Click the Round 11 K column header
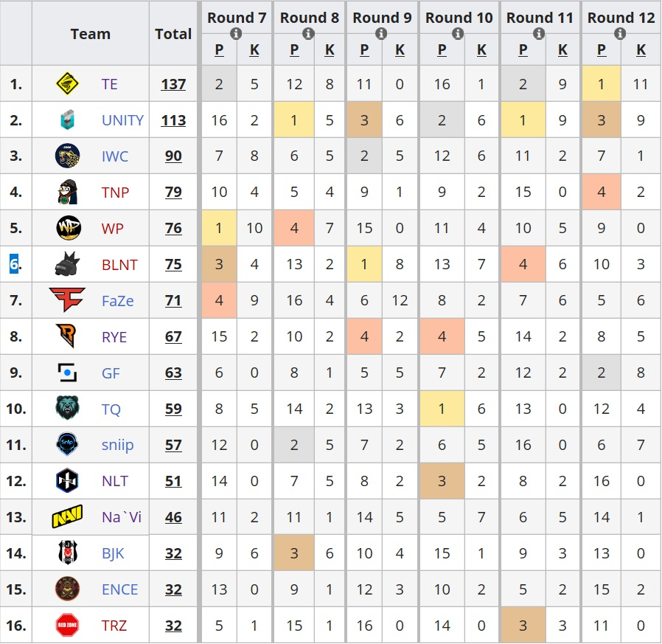Screen dimensions: 662x644 point(562,50)
